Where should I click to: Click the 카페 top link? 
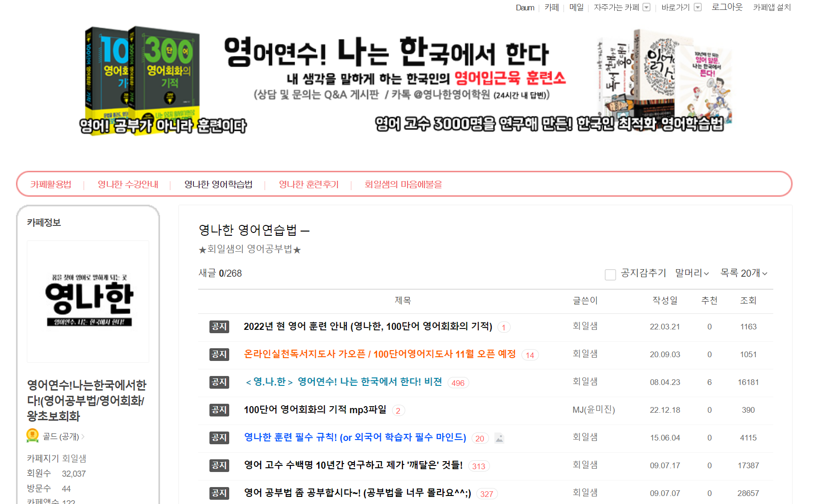click(552, 7)
